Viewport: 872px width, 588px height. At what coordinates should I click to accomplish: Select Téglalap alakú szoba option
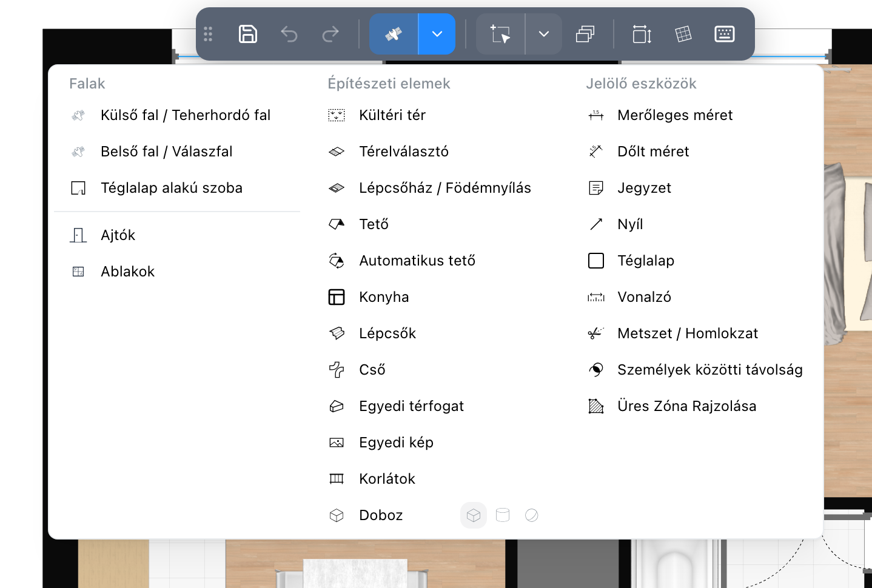coord(177,188)
